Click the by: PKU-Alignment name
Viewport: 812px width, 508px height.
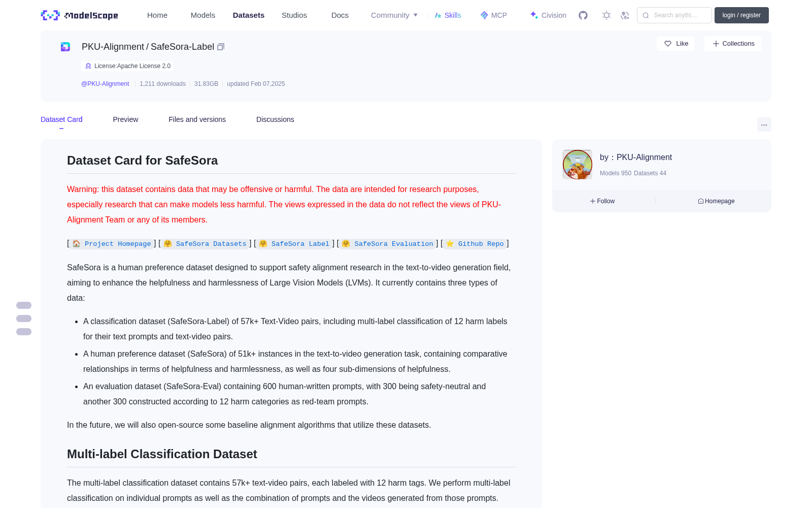[636, 157]
